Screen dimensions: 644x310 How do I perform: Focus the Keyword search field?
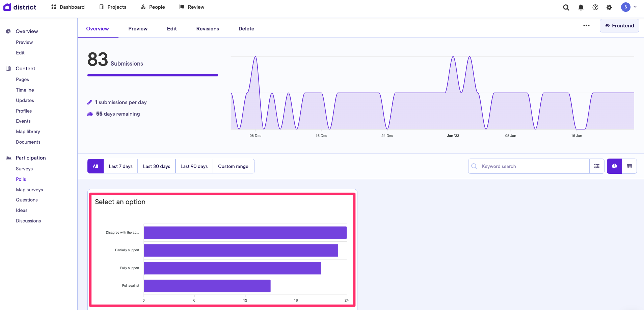click(533, 166)
